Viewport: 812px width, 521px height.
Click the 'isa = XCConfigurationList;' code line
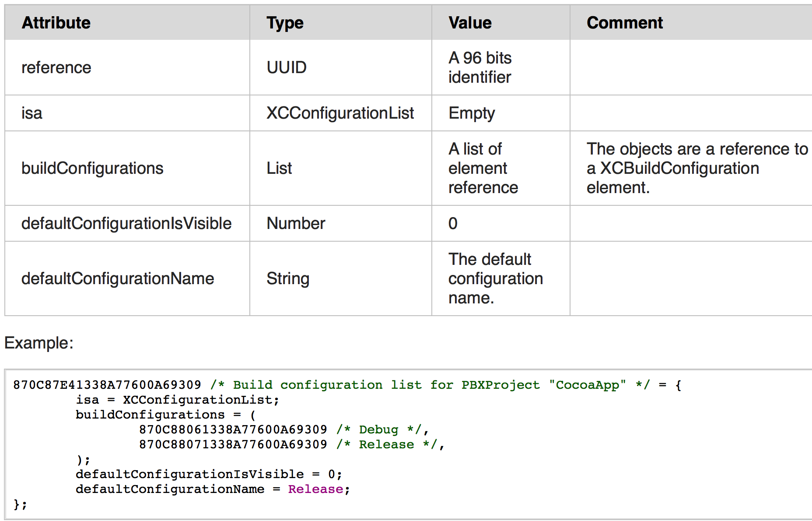178,400
